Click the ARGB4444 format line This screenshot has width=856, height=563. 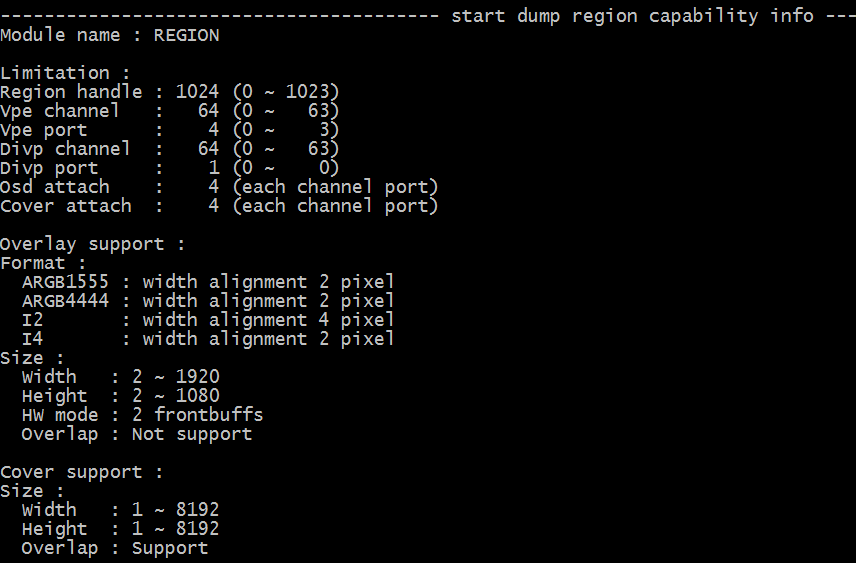[208, 301]
